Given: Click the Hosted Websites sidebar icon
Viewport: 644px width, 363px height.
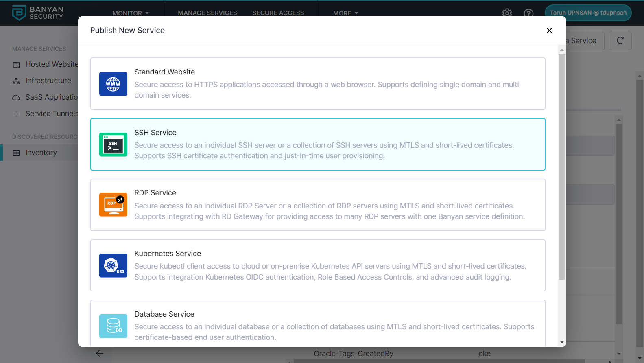Looking at the screenshot, I should tap(16, 65).
